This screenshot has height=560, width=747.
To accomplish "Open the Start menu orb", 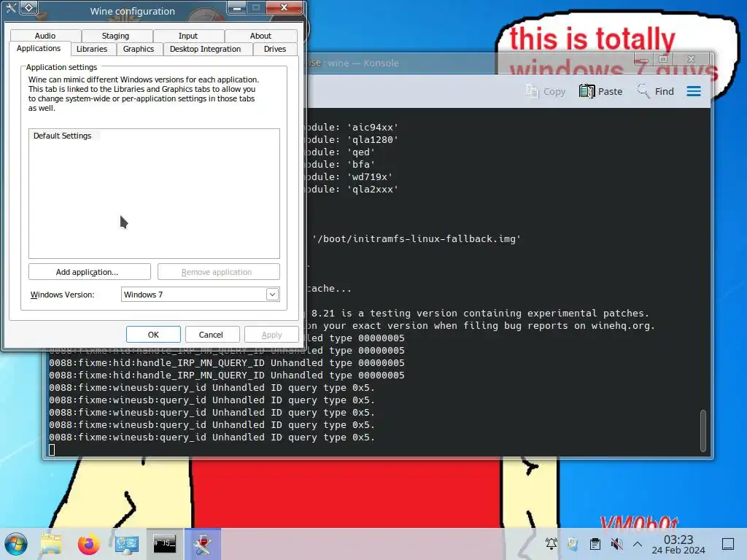I will 16,544.
